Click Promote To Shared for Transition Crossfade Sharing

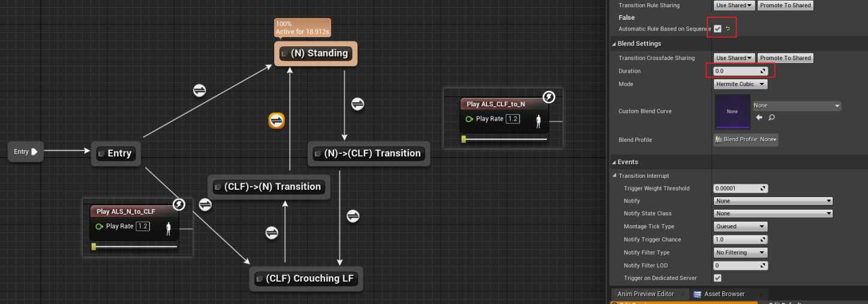click(785, 58)
